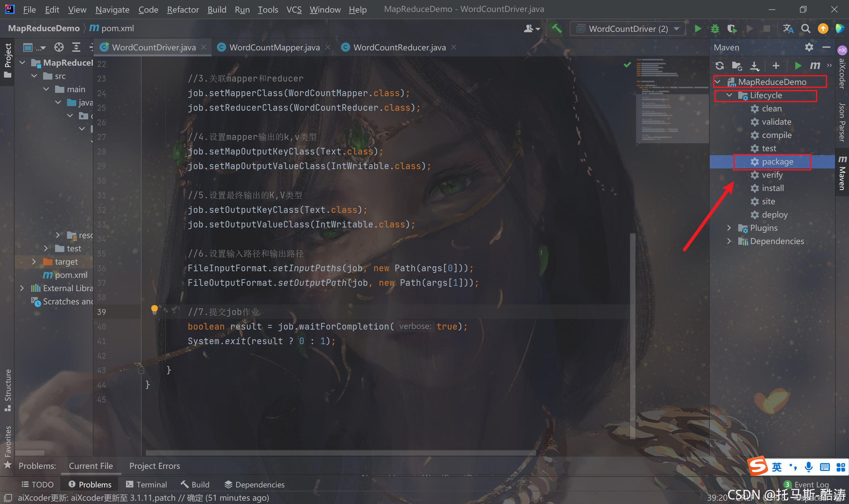Click the Debug bug icon
849x504 pixels.
click(x=715, y=29)
